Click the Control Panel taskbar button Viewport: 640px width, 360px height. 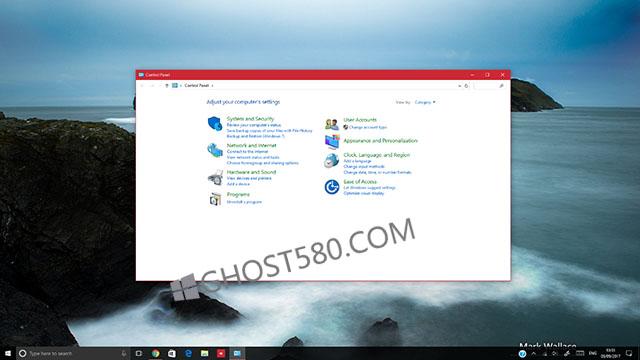pos(237,353)
